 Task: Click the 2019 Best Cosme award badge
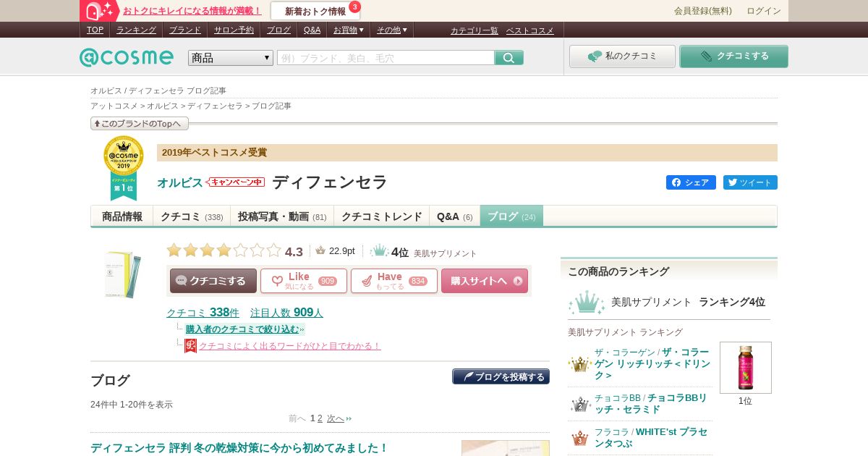coord(123,168)
